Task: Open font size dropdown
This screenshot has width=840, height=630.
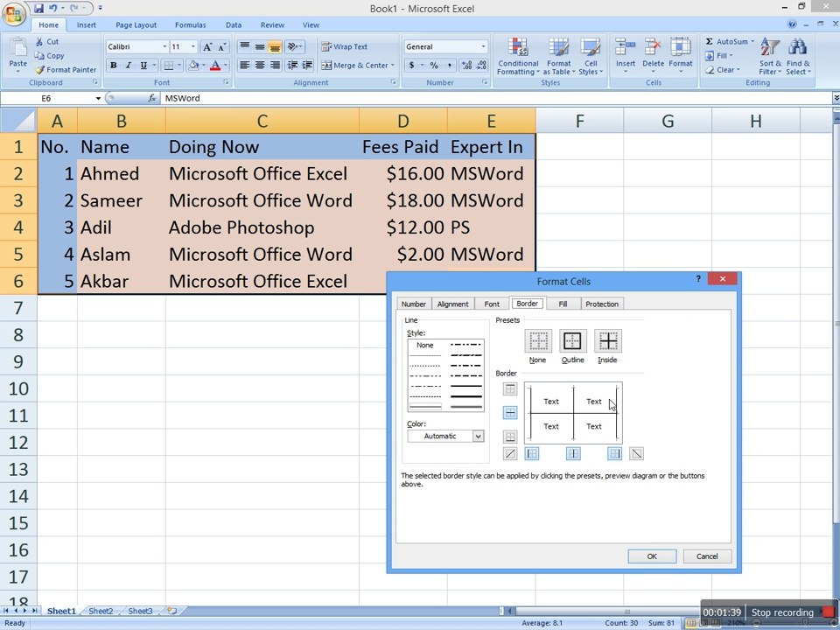Action: 192,47
